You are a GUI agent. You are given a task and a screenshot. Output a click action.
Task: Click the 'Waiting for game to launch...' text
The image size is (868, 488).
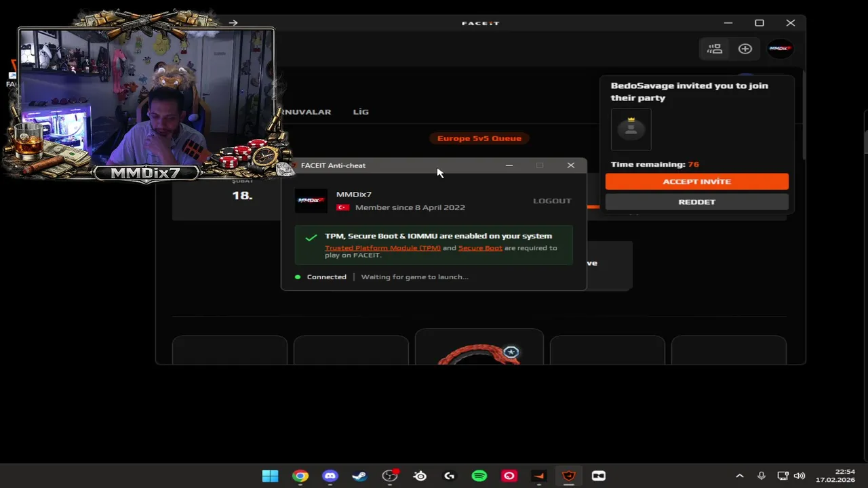tap(414, 277)
